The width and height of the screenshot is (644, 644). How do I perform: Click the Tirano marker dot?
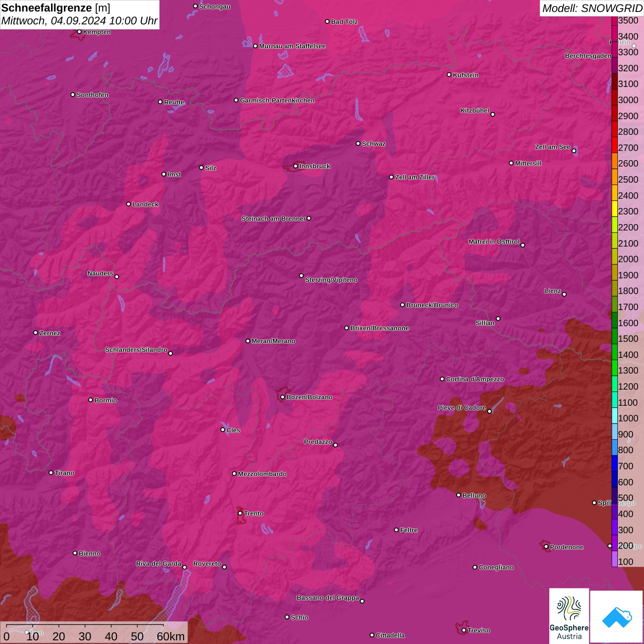[x=51, y=472]
